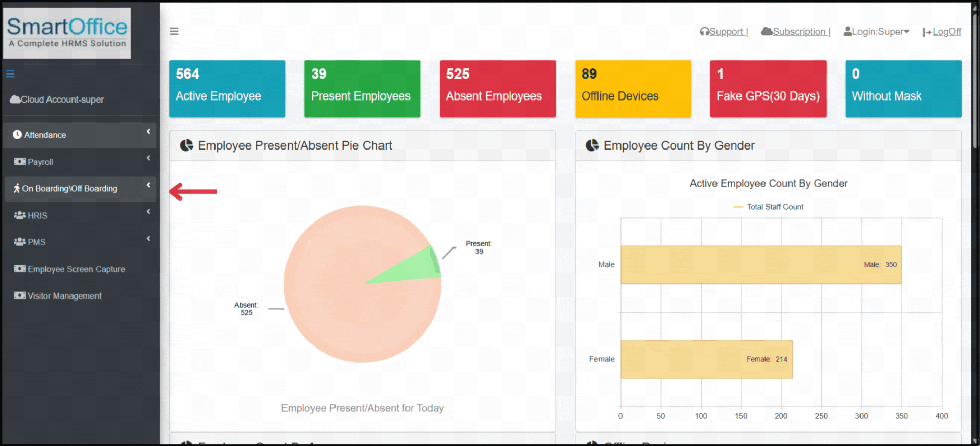Click the Visitor Management icon
Viewport: 980px width, 446px height.
pyautogui.click(x=19, y=295)
